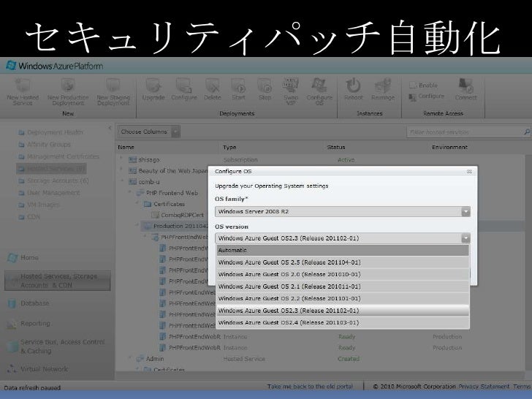Open Deployment Health in sidebar
This screenshot has height=399, width=532.
pyautogui.click(x=50, y=132)
